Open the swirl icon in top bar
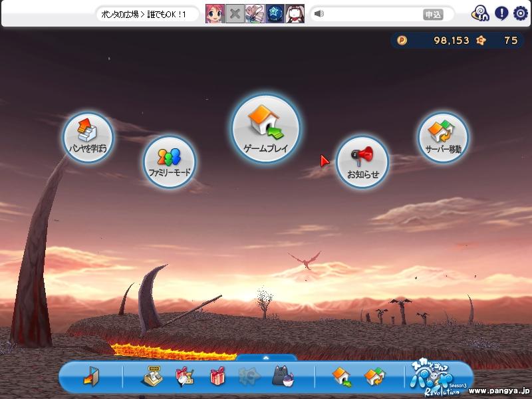 click(480, 14)
